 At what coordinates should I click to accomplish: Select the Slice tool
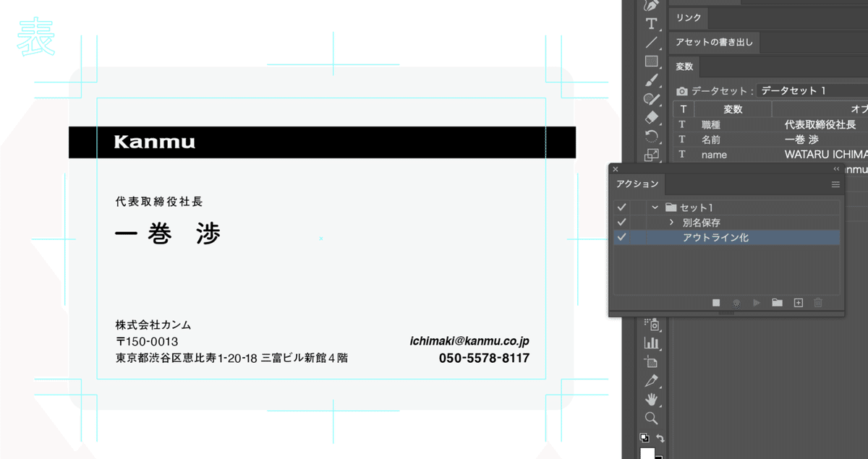pyautogui.click(x=651, y=381)
